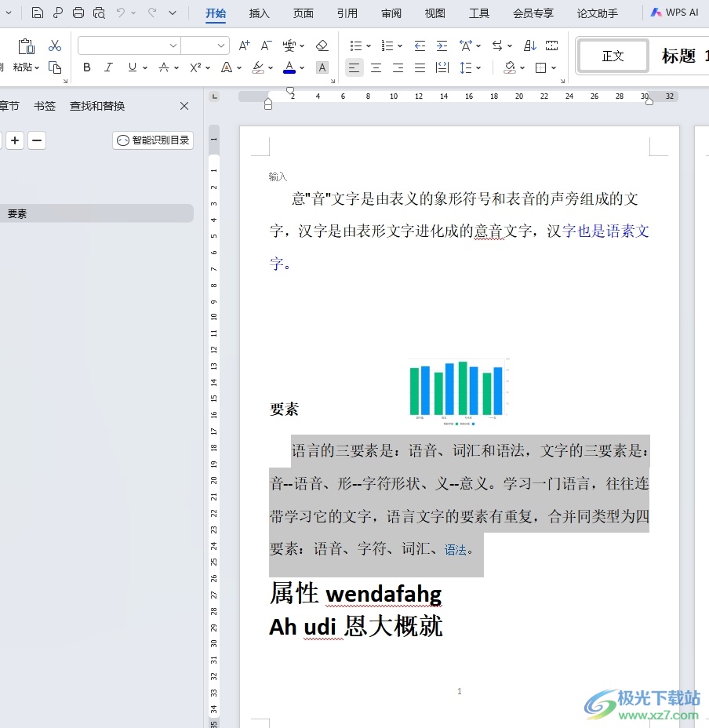Click the Undo arrow
The height and width of the screenshot is (728, 709).
121,13
